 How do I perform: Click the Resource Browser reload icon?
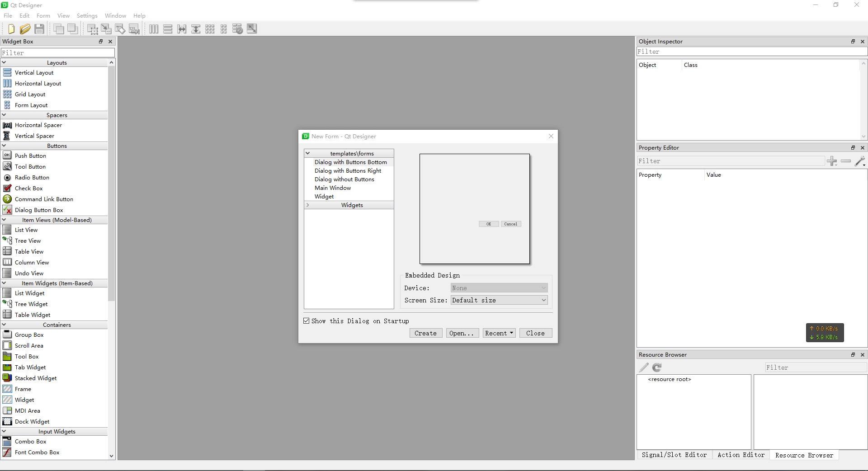657,367
